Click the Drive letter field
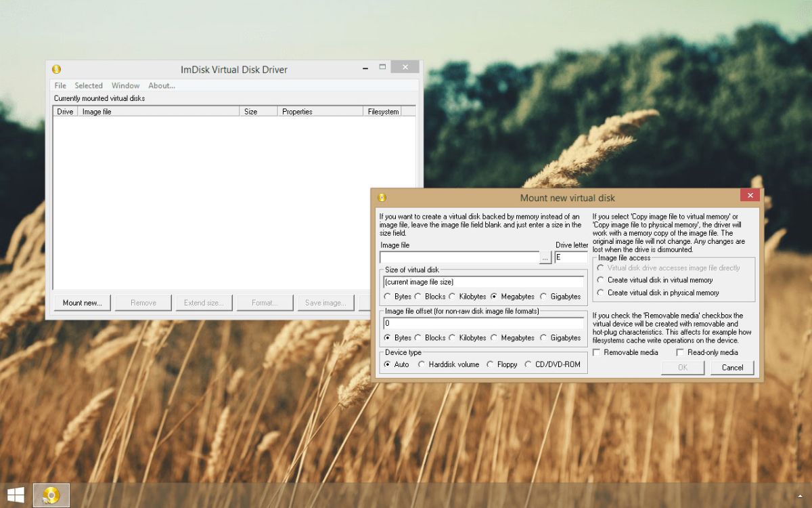 tap(571, 257)
